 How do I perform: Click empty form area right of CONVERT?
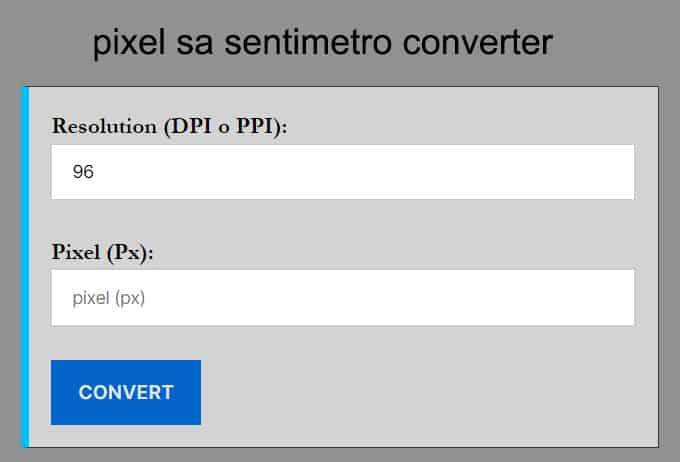point(420,392)
